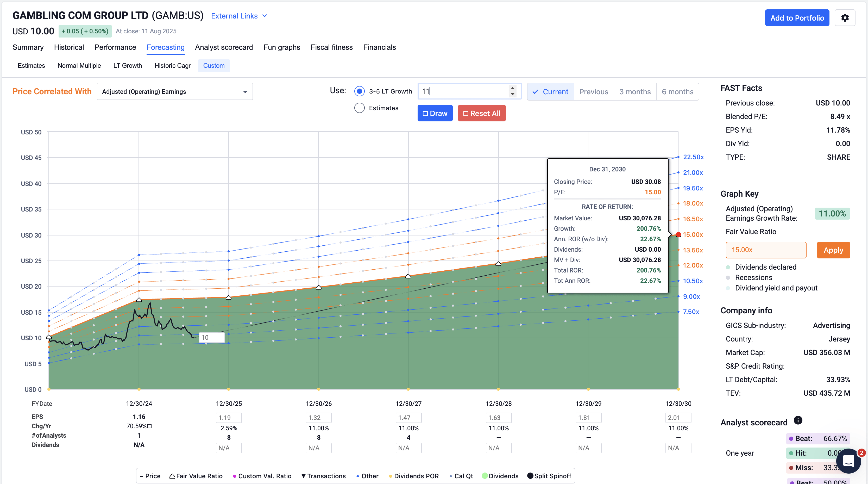
Task: Click the Chg/Yr square icon beside 70.59%
Action: coord(150,426)
